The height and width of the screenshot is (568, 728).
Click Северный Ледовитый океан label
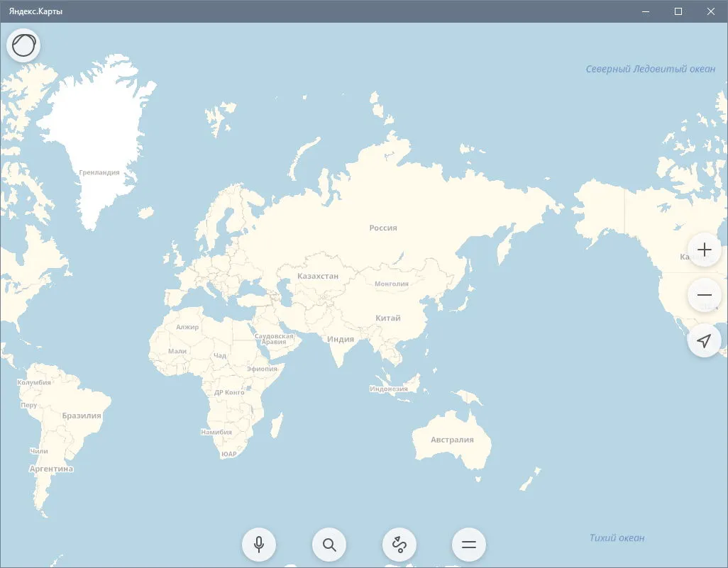(x=651, y=69)
